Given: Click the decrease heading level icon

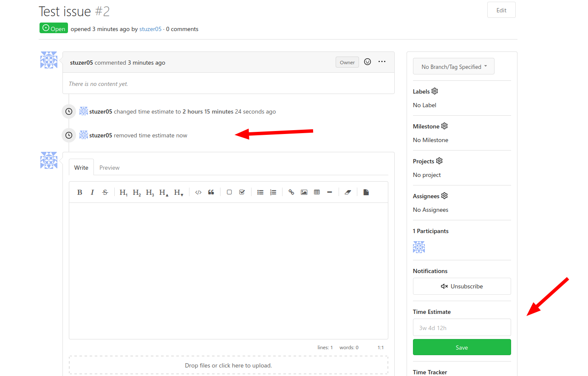Looking at the screenshot, I should (178, 192).
